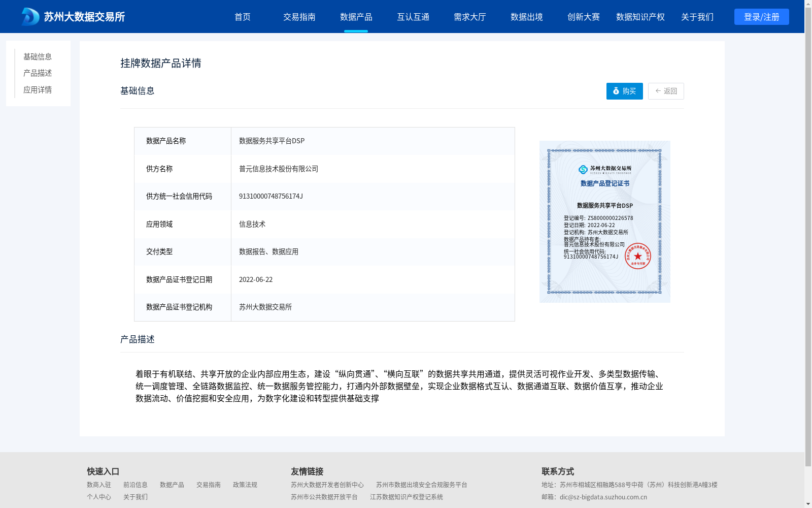Open the 数据知识产权 nav item
812x508 pixels.
640,17
